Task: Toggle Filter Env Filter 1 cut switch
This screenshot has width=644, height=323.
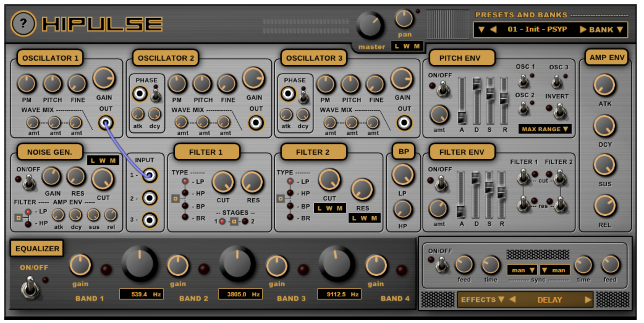Action: click(x=523, y=177)
